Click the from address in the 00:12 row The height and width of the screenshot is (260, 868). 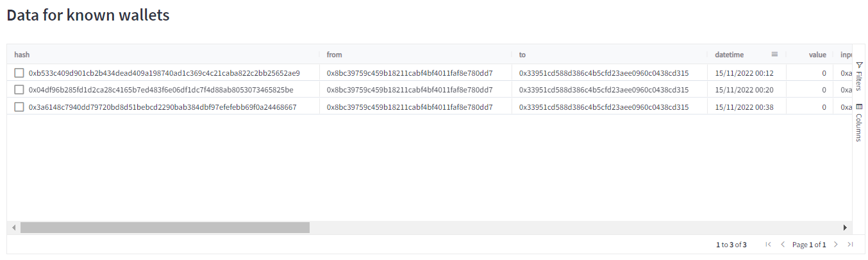coord(410,73)
